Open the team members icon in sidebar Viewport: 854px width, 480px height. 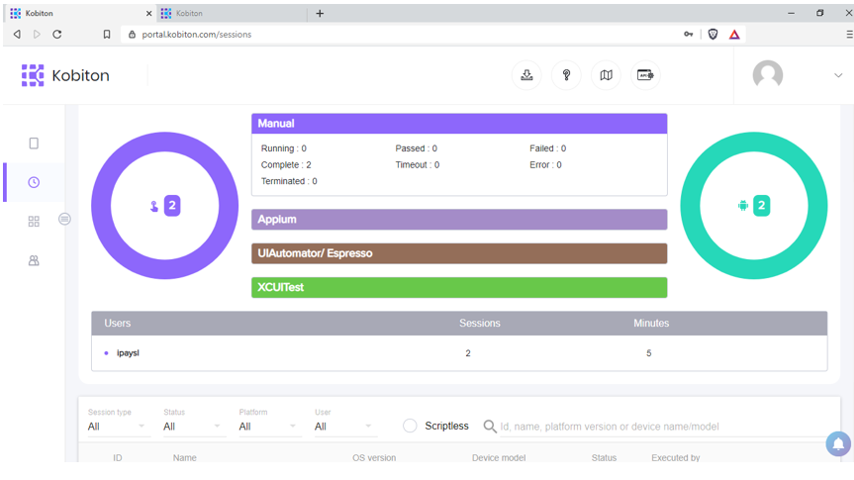pos(34,260)
